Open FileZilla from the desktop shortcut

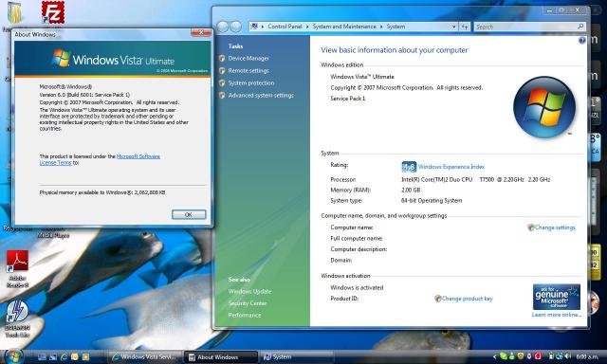tap(53, 12)
